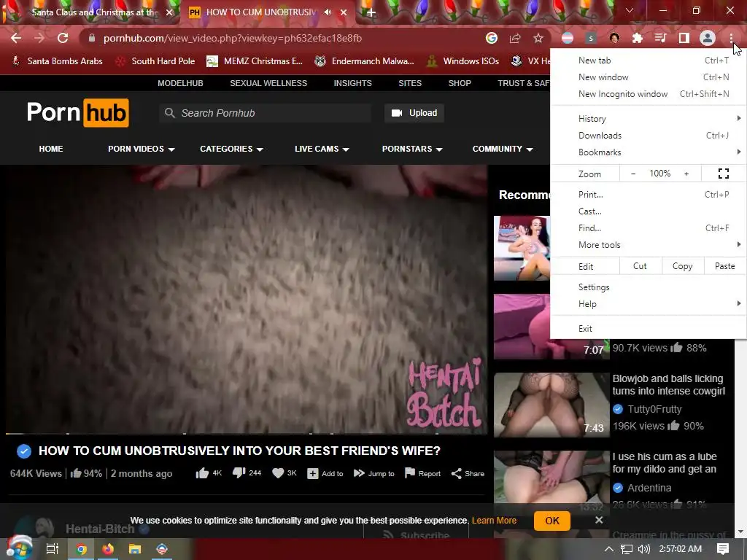The width and height of the screenshot is (747, 560).
Task: Expand the Bookmarks submenu
Action: pos(648,152)
